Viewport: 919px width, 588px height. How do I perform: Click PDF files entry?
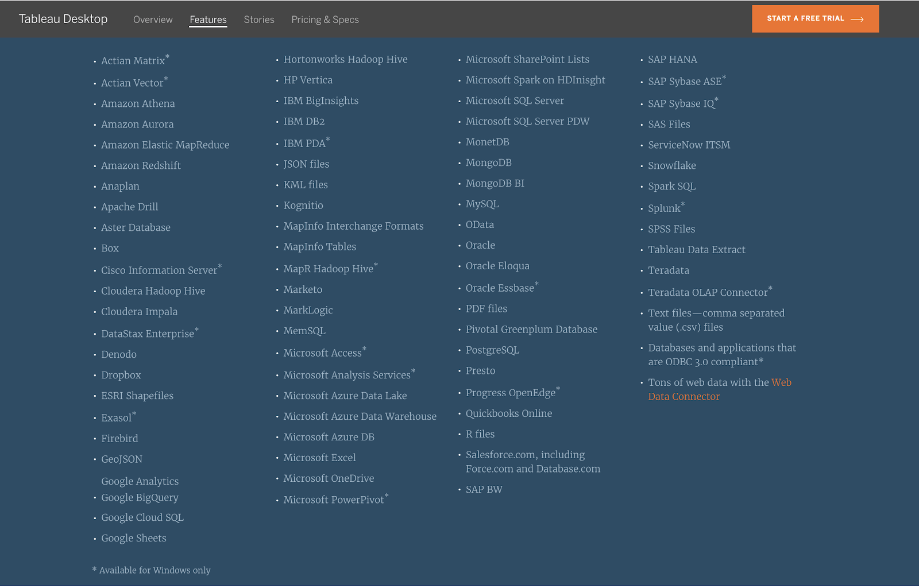pyautogui.click(x=486, y=308)
